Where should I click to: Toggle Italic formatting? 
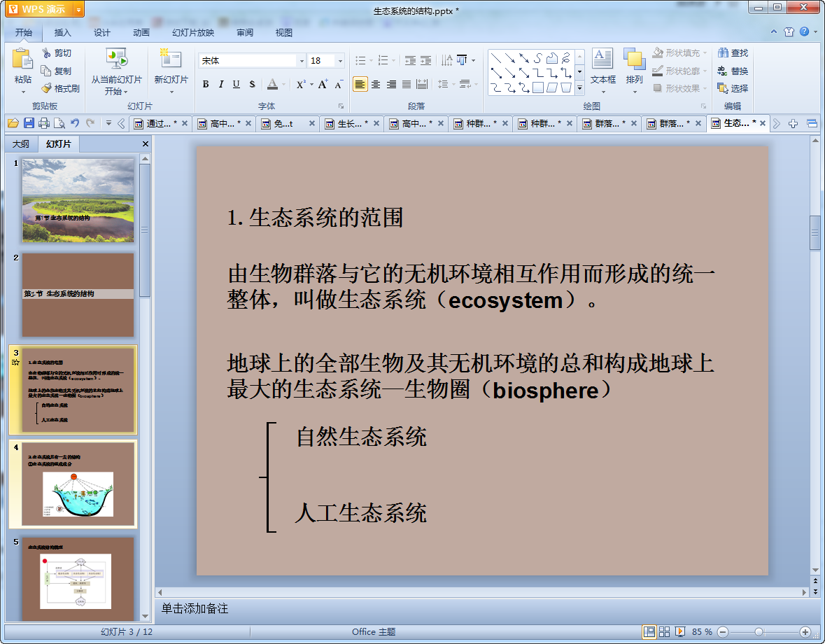pos(221,84)
